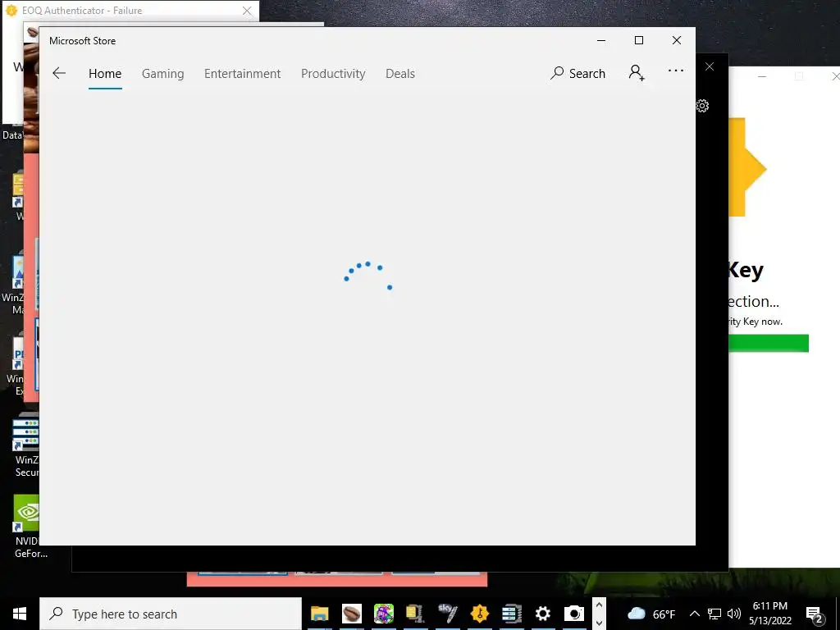Screen dimensions: 840x630
Task: Open the See more ellipsis menu
Action: pyautogui.click(x=676, y=71)
